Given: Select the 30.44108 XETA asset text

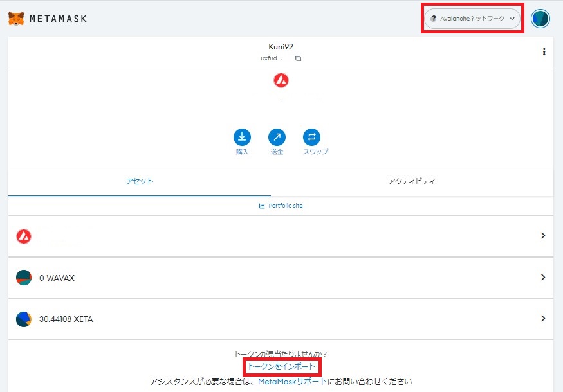Looking at the screenshot, I should click(x=66, y=319).
